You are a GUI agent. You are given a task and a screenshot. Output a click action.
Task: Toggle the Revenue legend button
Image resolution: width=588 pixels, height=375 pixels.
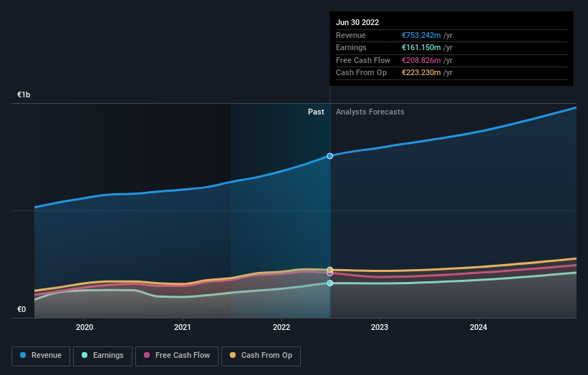pos(41,356)
